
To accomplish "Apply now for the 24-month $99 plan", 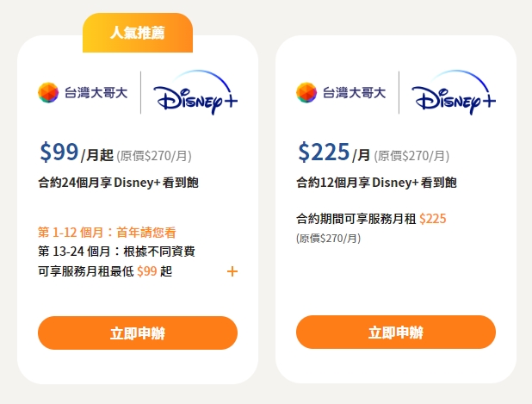I will click(x=138, y=333).
